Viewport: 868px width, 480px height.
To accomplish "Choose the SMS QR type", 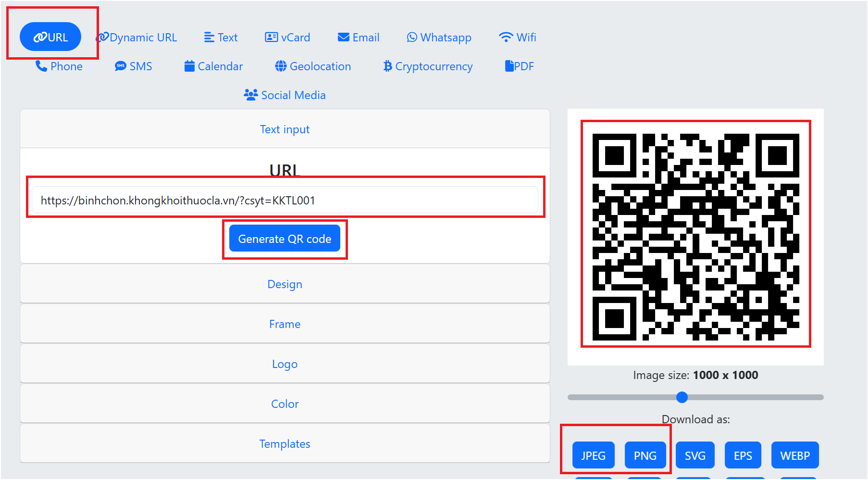I will (x=133, y=66).
